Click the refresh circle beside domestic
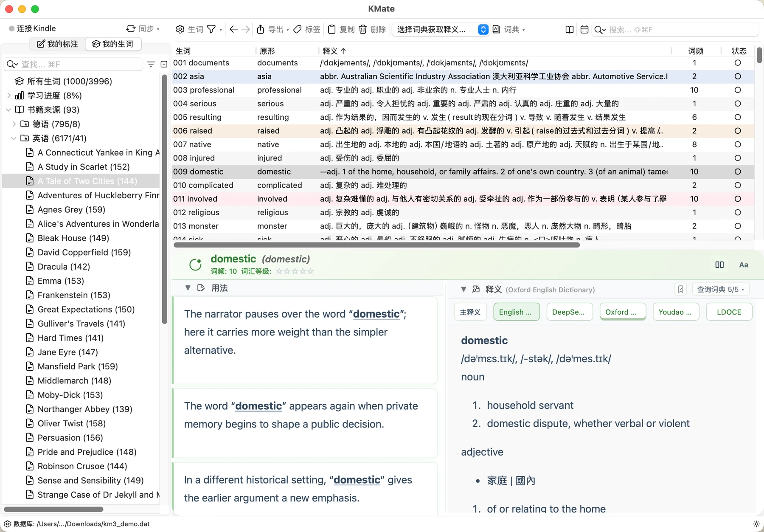The width and height of the screenshot is (764, 532). [195, 265]
